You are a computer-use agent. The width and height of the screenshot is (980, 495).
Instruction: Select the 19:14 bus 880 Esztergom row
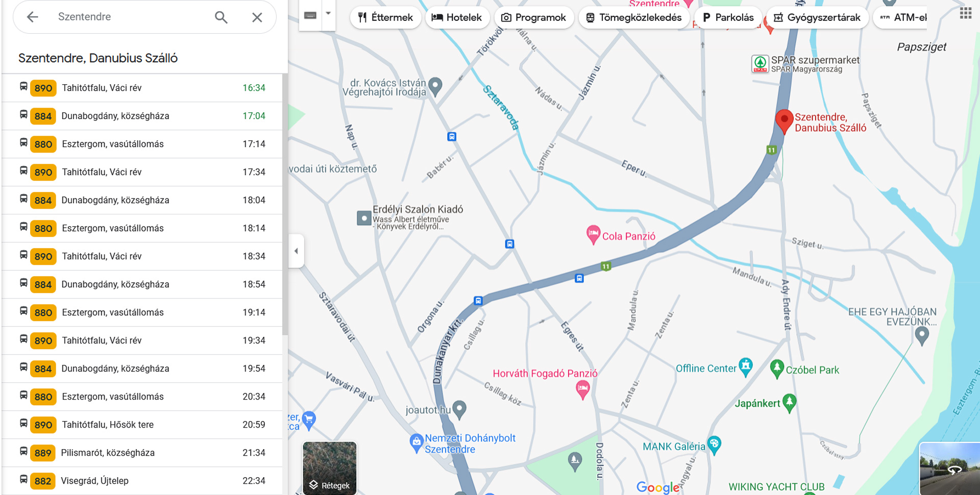[142, 312]
